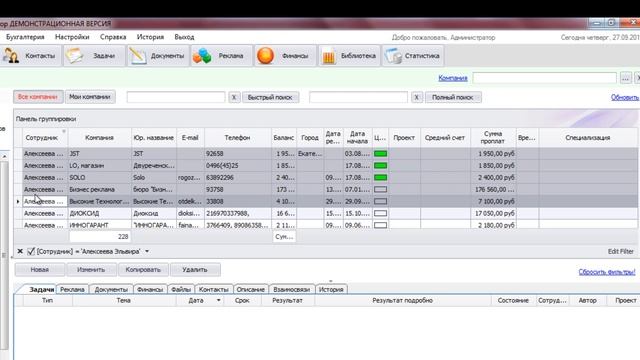Select the ДИОКСИД company row
640x360 pixels.
[x=325, y=213]
